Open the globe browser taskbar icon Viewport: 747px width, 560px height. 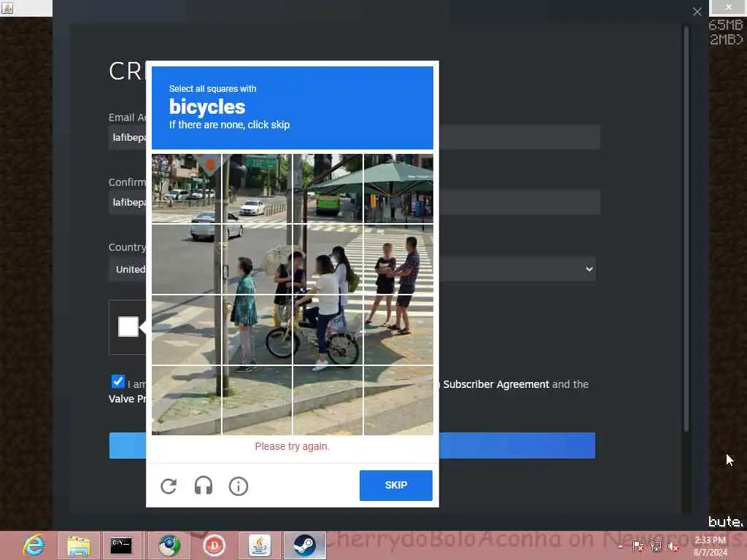169,545
